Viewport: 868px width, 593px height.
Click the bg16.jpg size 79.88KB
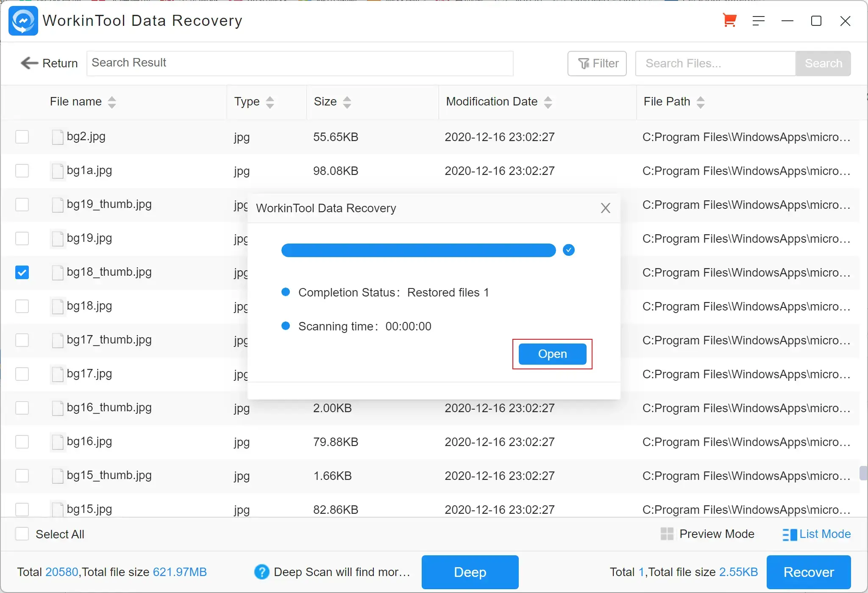336,442
